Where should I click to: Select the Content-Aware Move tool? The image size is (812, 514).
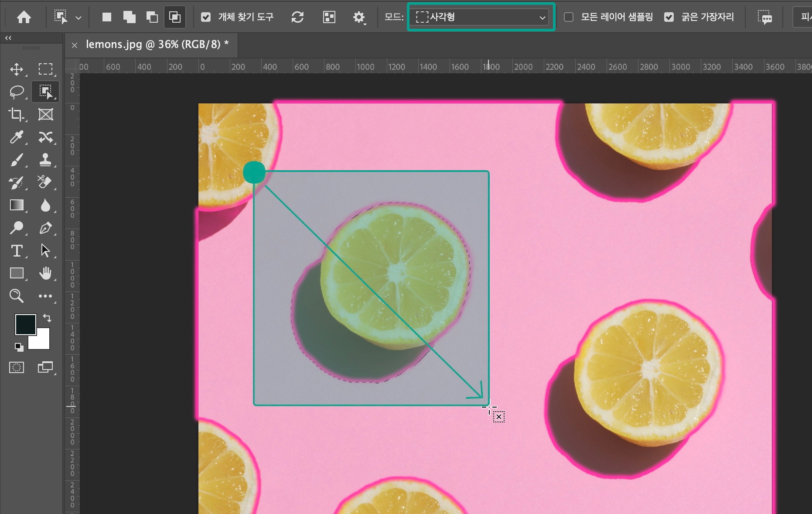point(45,137)
